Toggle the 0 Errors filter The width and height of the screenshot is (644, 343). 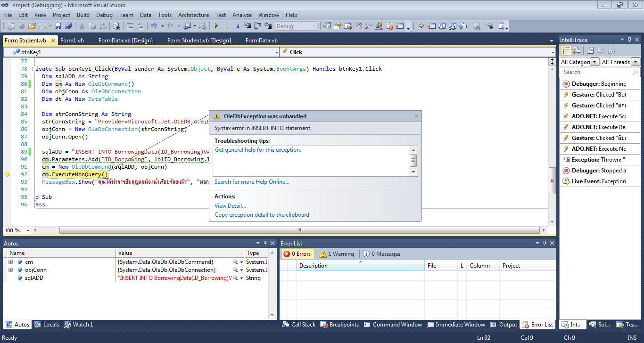click(297, 254)
